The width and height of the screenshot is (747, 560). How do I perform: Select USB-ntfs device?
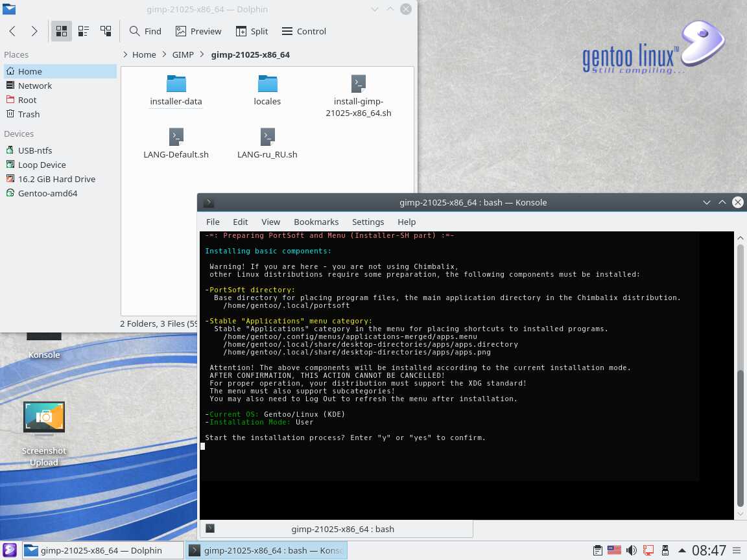click(x=60, y=150)
